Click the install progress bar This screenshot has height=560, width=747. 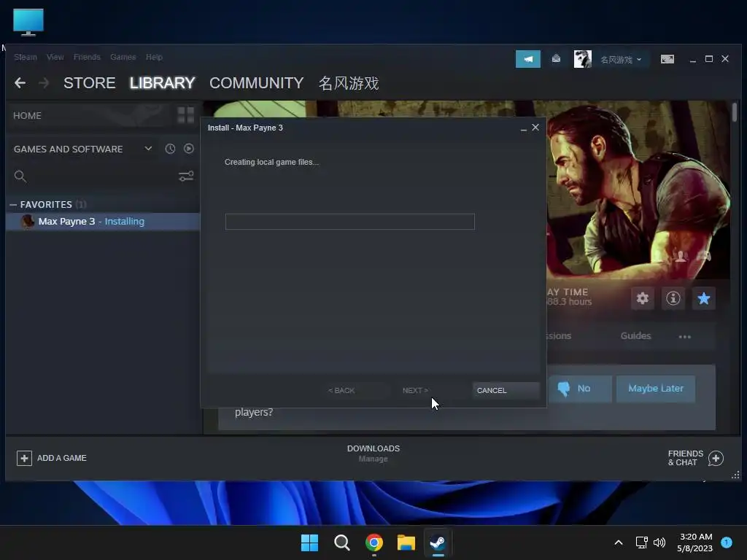click(x=349, y=222)
